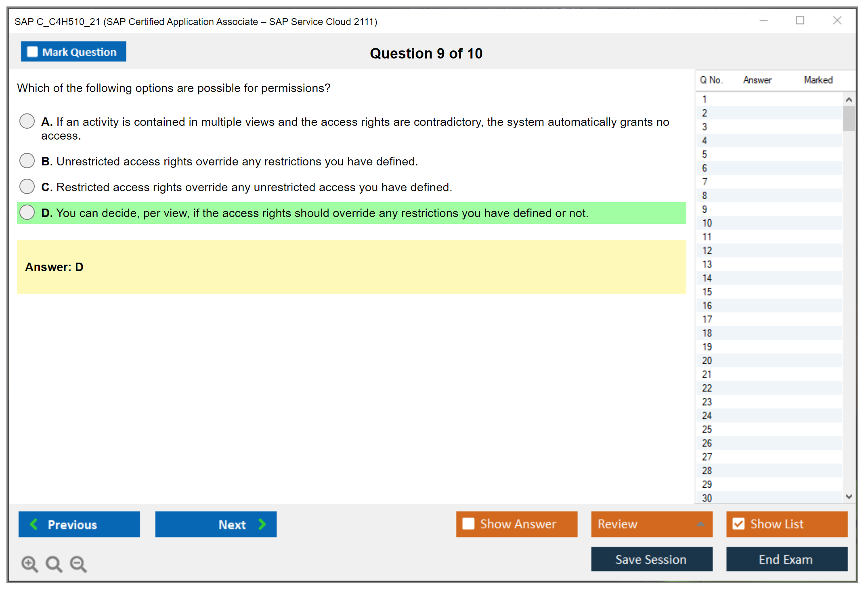Enable the Show Answer checkbox
The height and width of the screenshot is (593, 868).
tap(468, 524)
